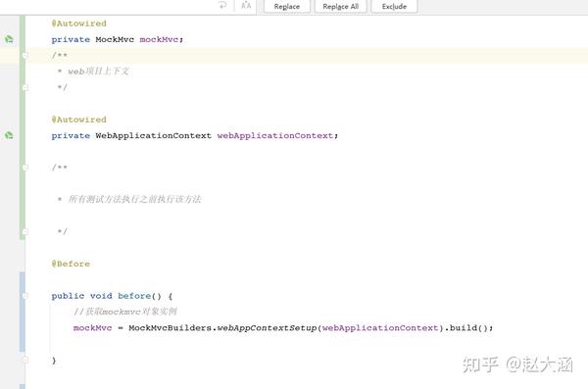This screenshot has width=588, height=389.
Task: Click the first @Autowired annotation
Action: (79, 24)
